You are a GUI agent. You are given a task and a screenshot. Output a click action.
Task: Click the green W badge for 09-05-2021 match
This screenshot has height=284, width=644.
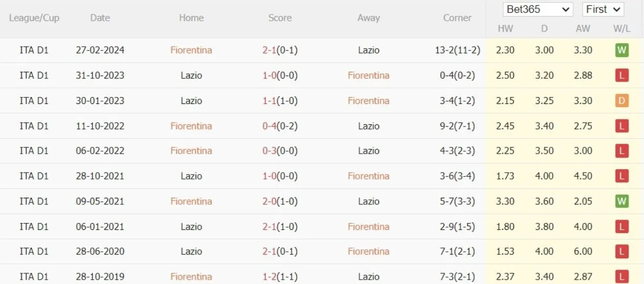(x=621, y=201)
